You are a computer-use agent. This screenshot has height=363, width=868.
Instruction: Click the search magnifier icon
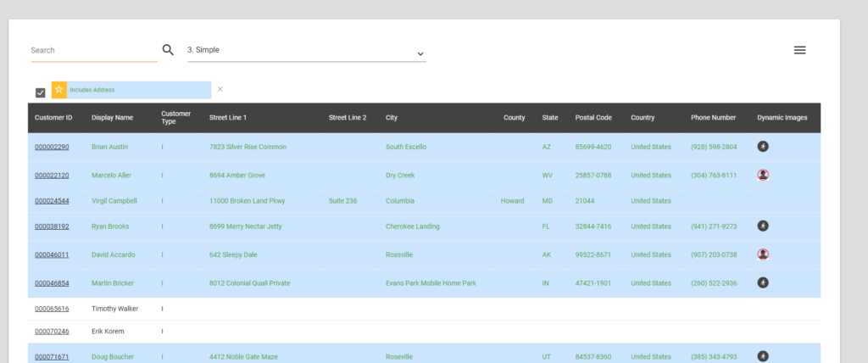coord(168,50)
